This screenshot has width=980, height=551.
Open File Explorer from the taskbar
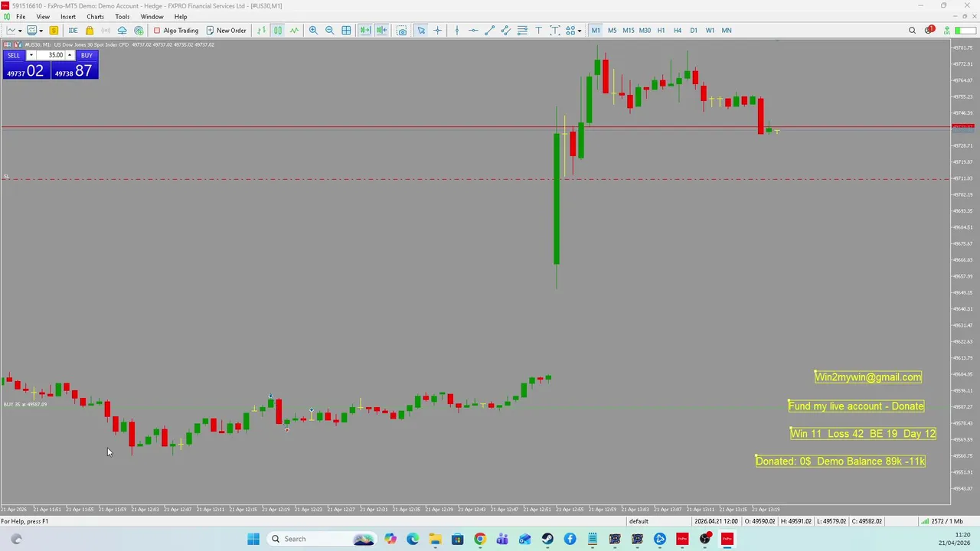coord(435,539)
